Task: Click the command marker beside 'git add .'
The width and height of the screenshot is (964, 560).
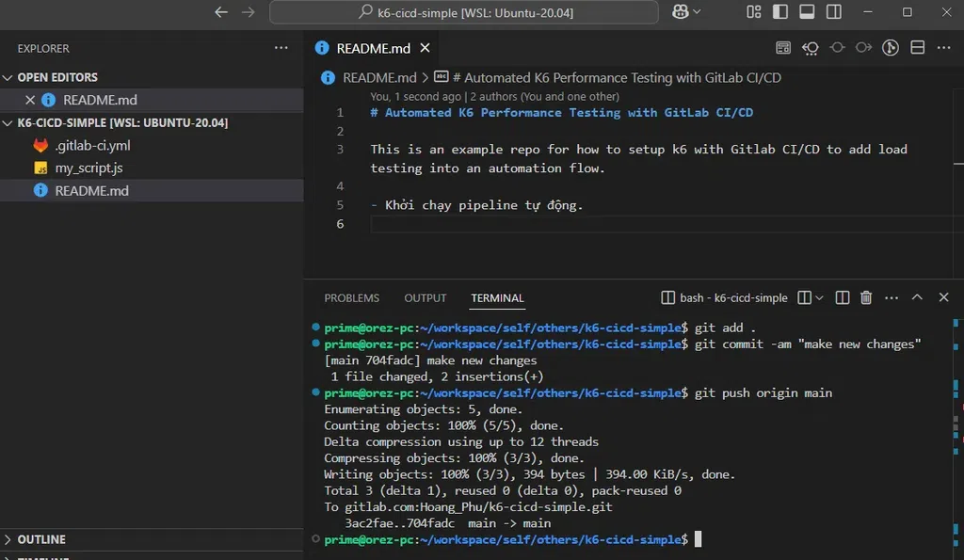Action: tap(315, 327)
